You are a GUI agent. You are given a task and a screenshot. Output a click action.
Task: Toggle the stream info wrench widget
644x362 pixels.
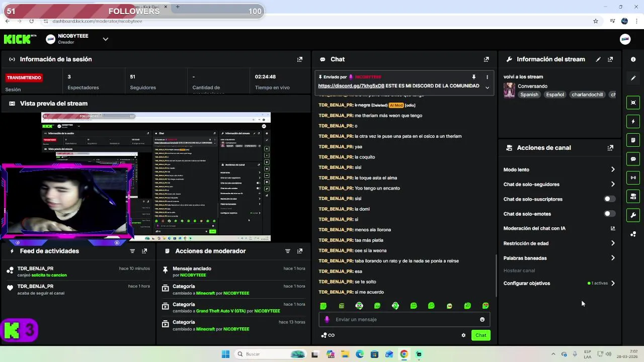(633, 215)
